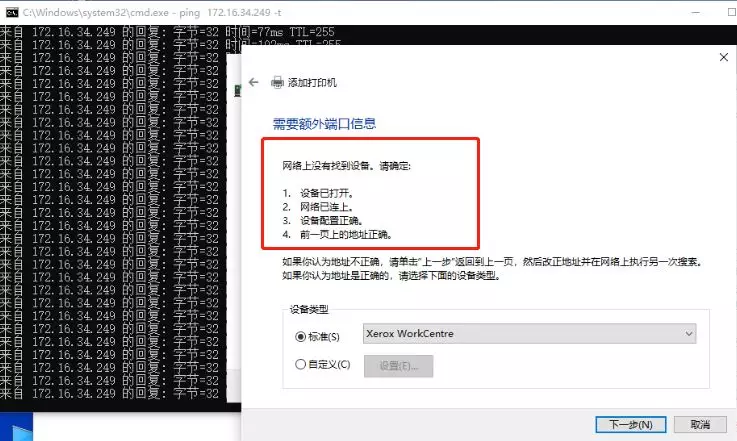Go back with the wizard's back arrow
The width and height of the screenshot is (737, 441).
tap(254, 82)
